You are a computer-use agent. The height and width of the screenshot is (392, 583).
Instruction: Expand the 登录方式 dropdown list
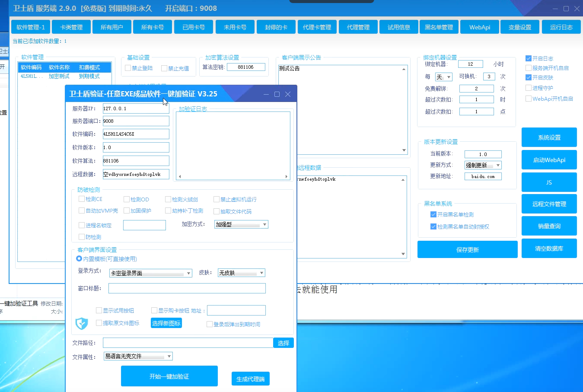coord(150,273)
